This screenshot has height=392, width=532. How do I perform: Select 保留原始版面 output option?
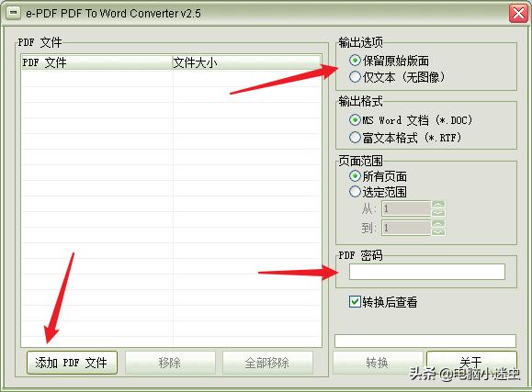click(355, 61)
